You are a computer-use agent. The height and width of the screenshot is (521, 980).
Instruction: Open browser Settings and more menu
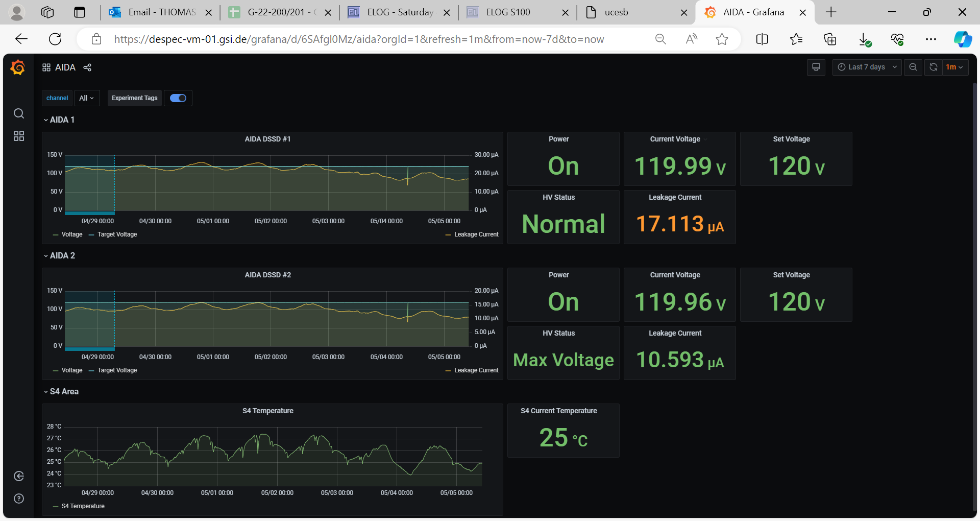[x=931, y=39]
